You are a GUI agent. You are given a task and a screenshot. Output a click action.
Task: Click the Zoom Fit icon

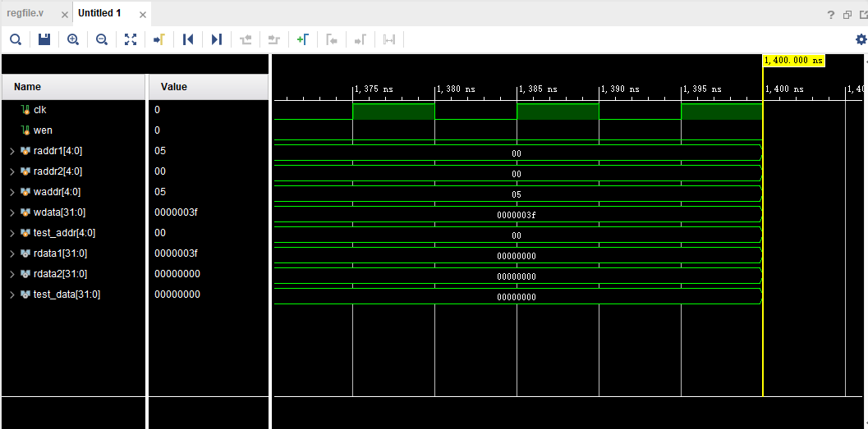(x=131, y=39)
